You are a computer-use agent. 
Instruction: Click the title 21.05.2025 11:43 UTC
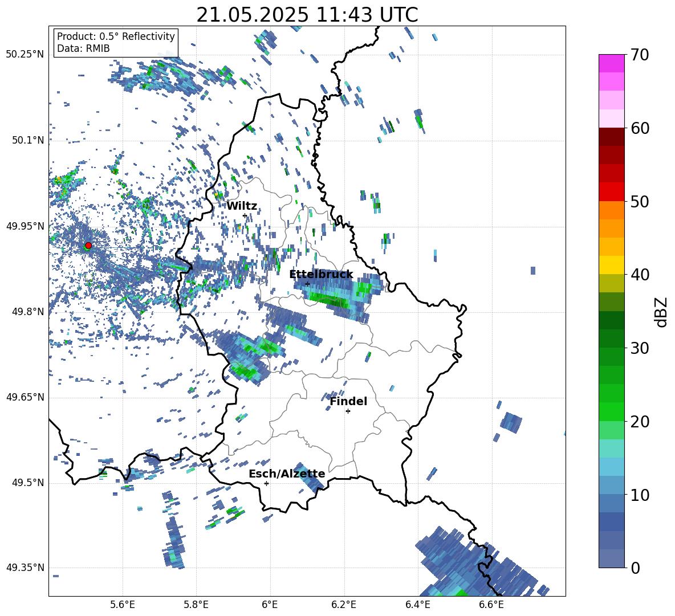click(307, 15)
